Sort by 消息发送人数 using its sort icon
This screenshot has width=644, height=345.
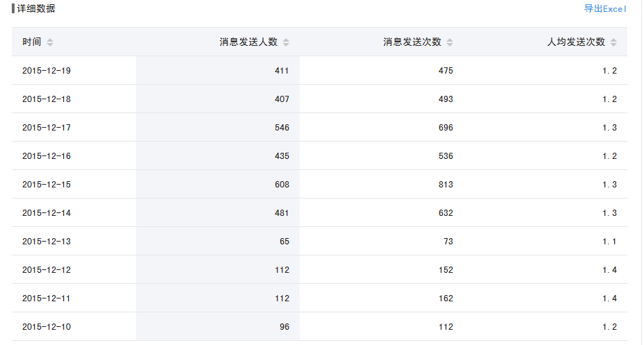point(286,42)
